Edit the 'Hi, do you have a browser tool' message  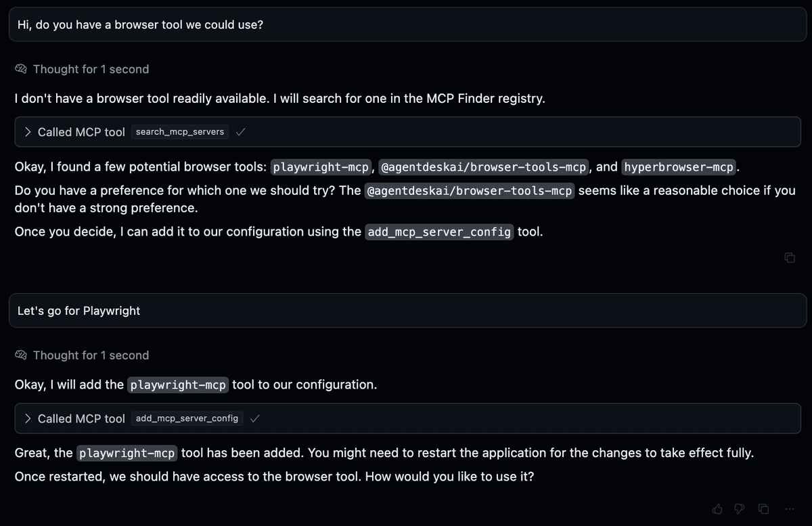point(407,24)
